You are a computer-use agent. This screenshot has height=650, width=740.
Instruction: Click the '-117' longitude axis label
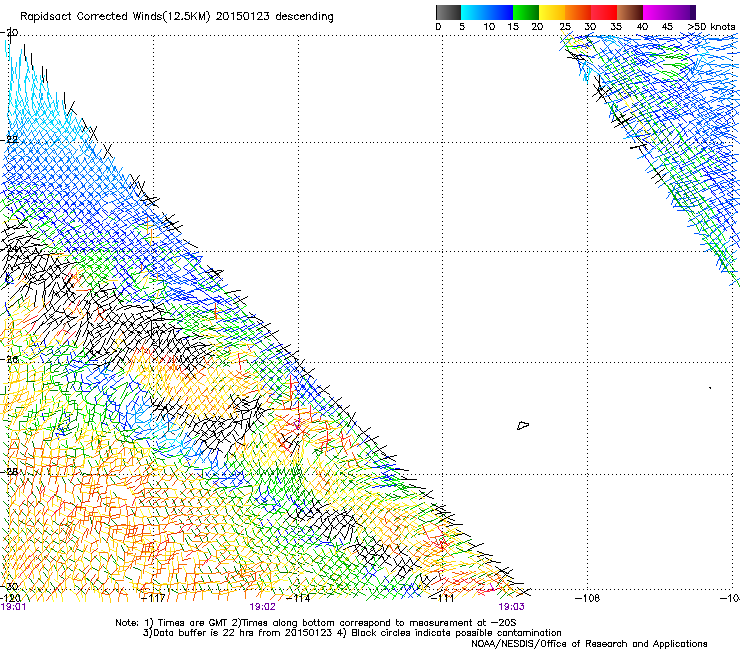153,598
